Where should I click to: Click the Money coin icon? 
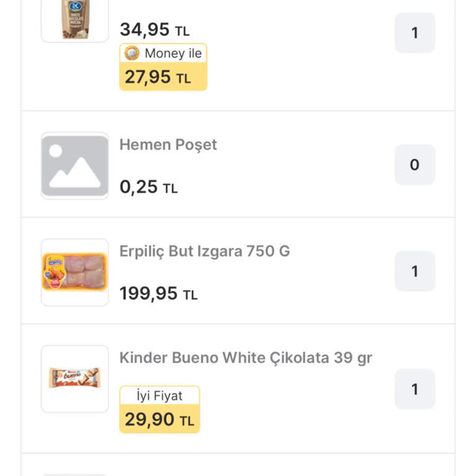[x=132, y=53]
